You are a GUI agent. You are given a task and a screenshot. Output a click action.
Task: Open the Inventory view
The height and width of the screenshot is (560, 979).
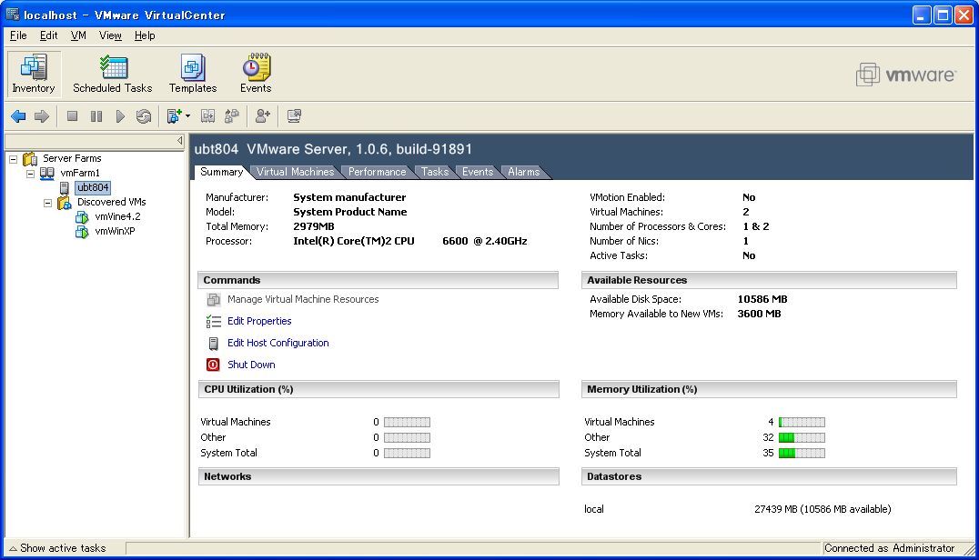pyautogui.click(x=34, y=74)
